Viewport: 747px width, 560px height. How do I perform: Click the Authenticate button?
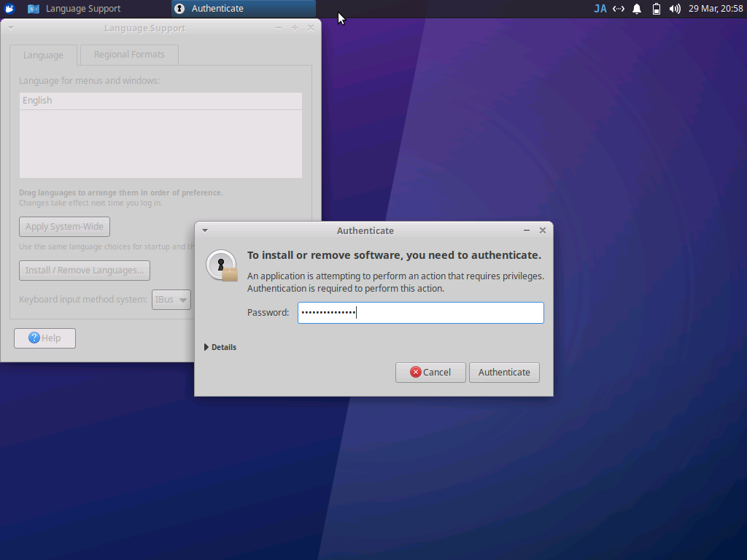[504, 373]
